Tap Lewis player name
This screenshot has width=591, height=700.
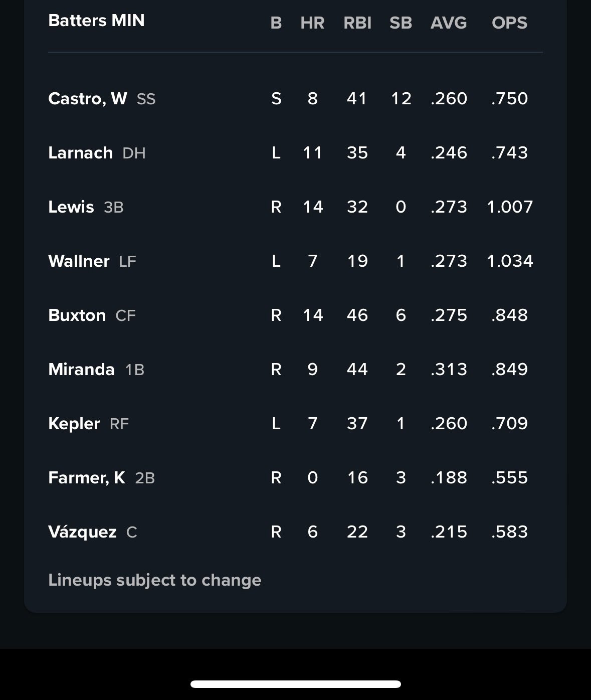point(71,207)
